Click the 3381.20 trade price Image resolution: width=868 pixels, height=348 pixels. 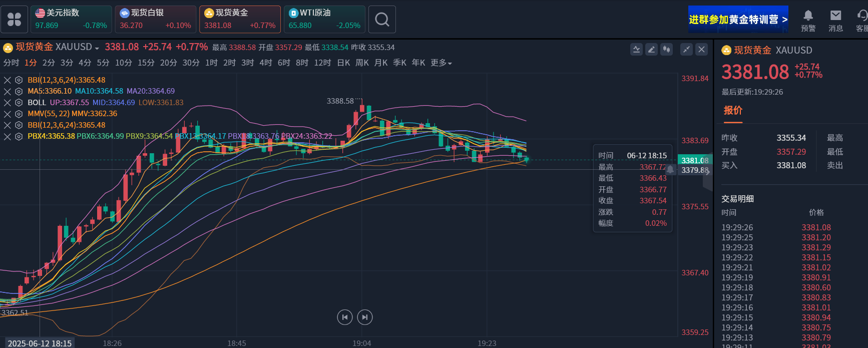[816, 237]
